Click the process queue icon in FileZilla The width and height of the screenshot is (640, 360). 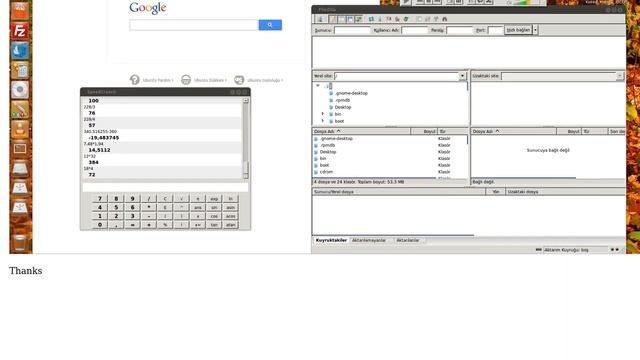(380, 19)
